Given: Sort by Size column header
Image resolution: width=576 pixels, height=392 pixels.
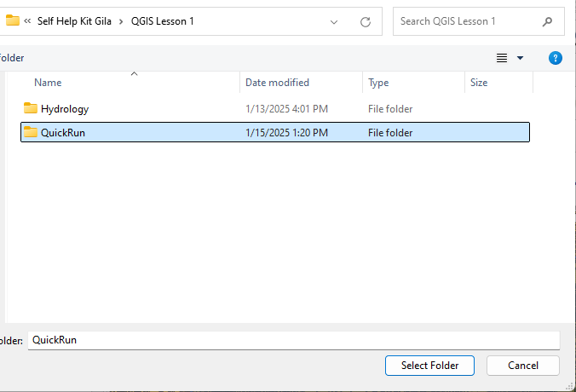Looking at the screenshot, I should tap(479, 83).
